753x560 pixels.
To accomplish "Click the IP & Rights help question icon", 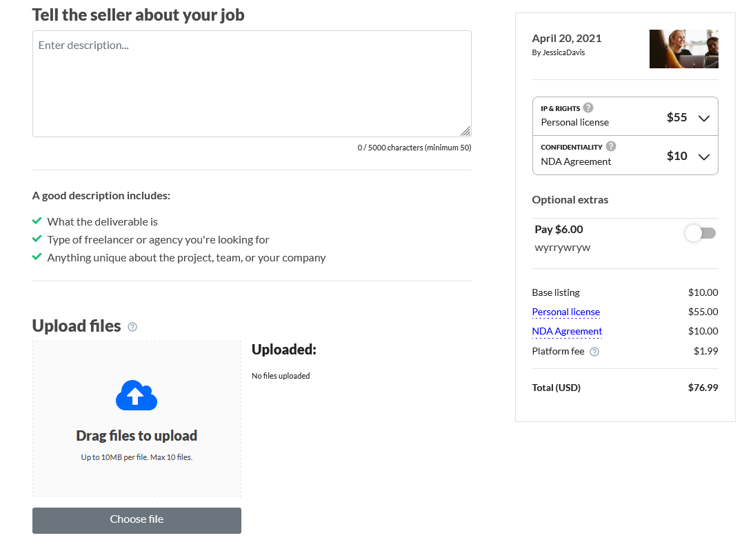I will tap(588, 108).
